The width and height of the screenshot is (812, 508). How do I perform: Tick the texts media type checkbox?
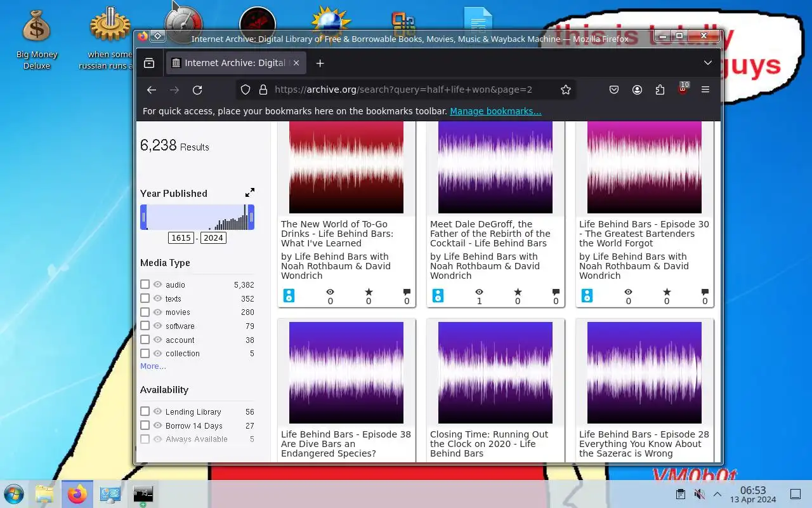145,298
